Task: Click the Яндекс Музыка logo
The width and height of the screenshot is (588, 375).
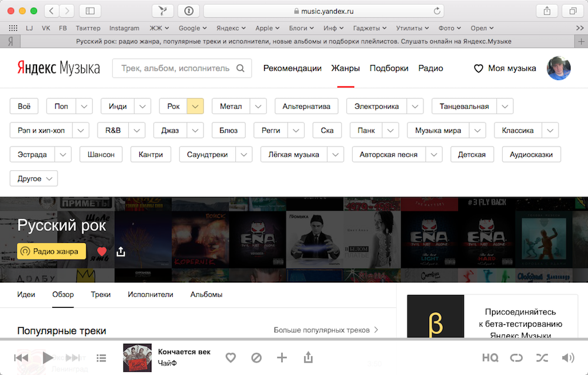Action: 58,68
